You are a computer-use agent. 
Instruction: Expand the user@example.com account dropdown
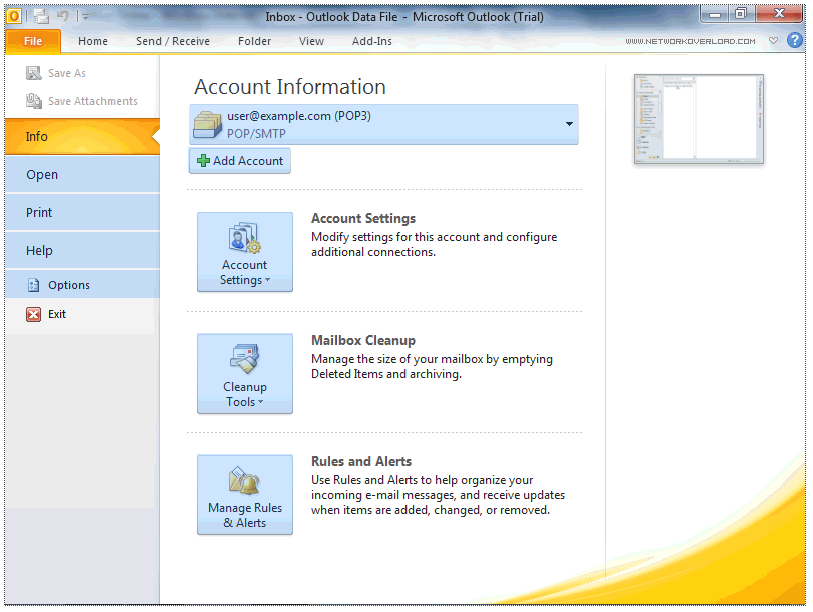pos(569,124)
